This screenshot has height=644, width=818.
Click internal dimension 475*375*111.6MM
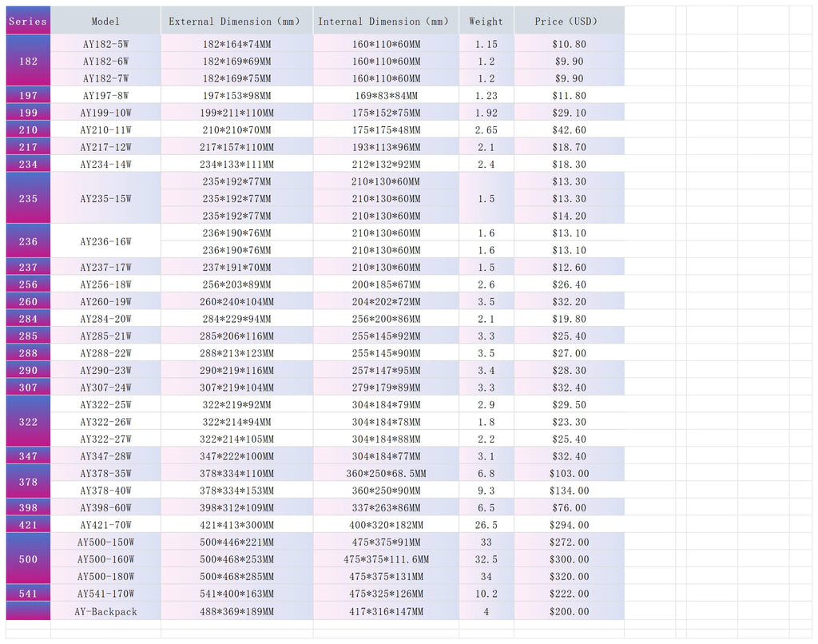point(386,559)
